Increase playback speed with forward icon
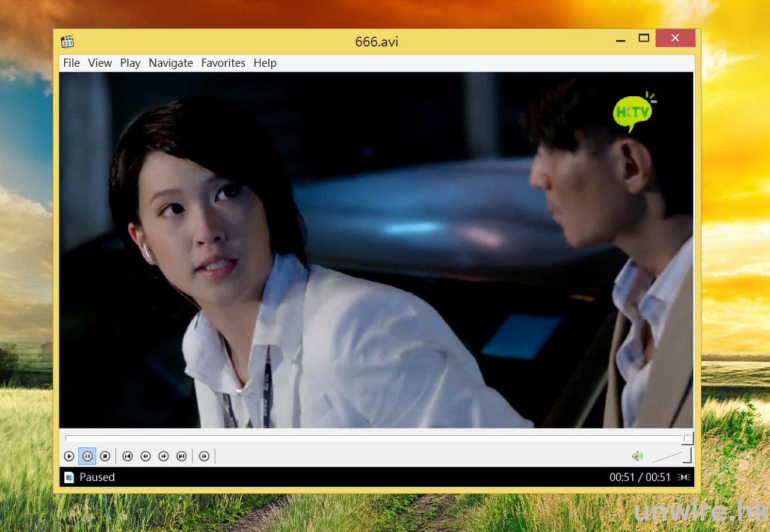The image size is (770, 532). coord(164,457)
